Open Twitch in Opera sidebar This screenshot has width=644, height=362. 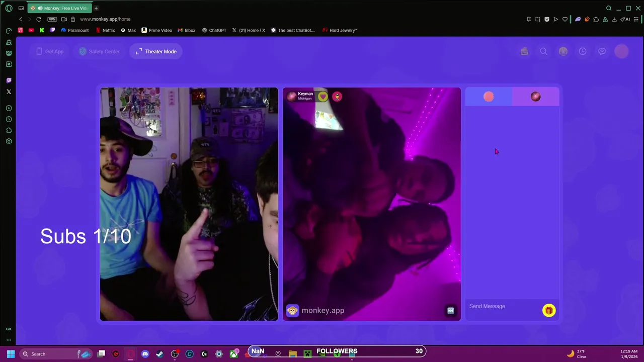(x=9, y=80)
